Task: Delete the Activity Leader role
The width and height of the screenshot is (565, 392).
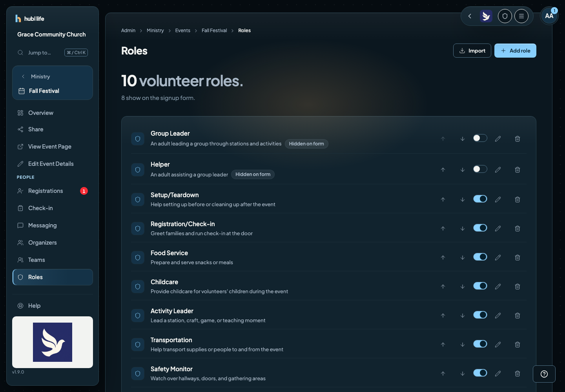Action: click(518, 316)
